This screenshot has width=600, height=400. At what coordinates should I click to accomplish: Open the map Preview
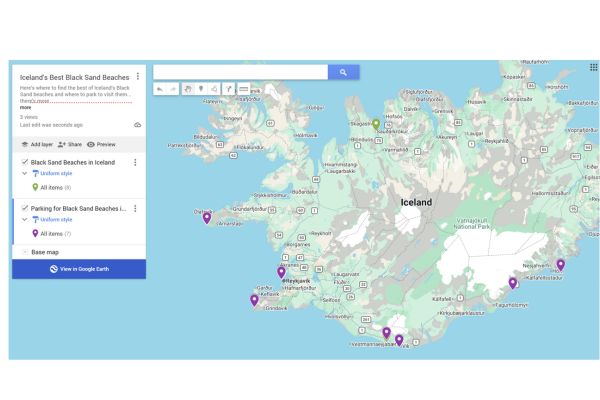pos(101,144)
